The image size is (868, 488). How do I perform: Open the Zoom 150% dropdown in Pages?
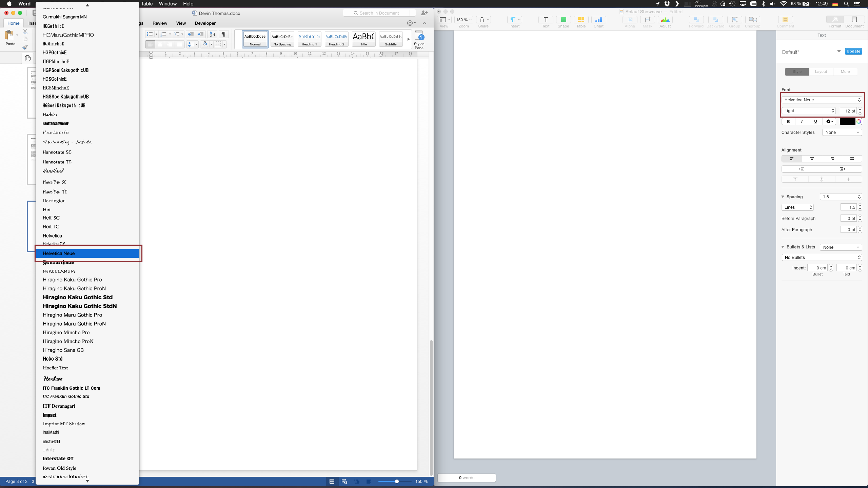[x=463, y=20]
